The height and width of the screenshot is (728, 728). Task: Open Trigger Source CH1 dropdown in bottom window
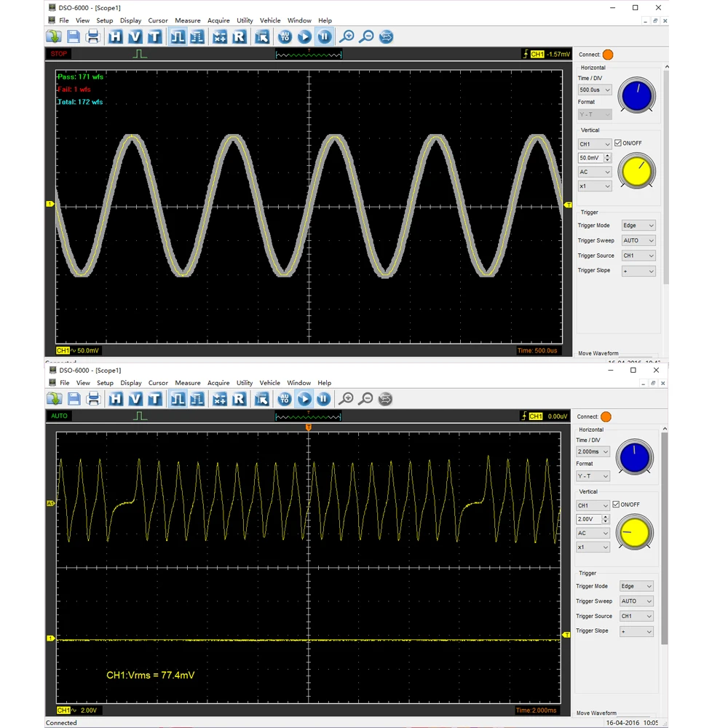636,616
